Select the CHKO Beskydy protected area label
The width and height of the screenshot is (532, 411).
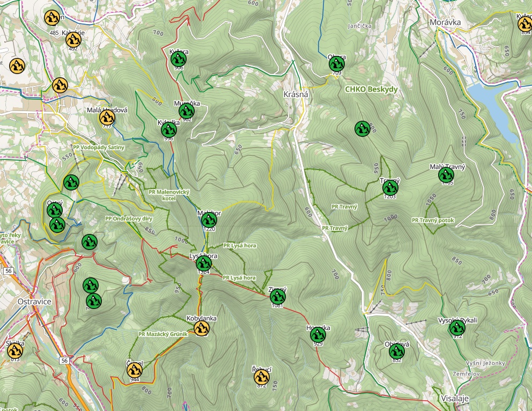point(371,90)
